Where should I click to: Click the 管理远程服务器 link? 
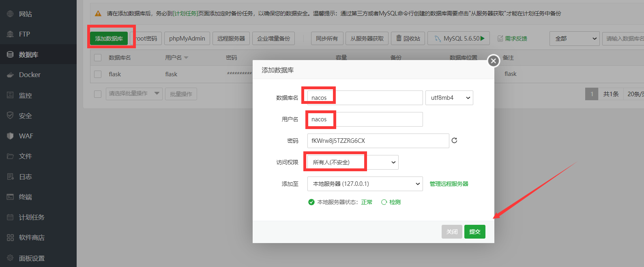coord(449,184)
